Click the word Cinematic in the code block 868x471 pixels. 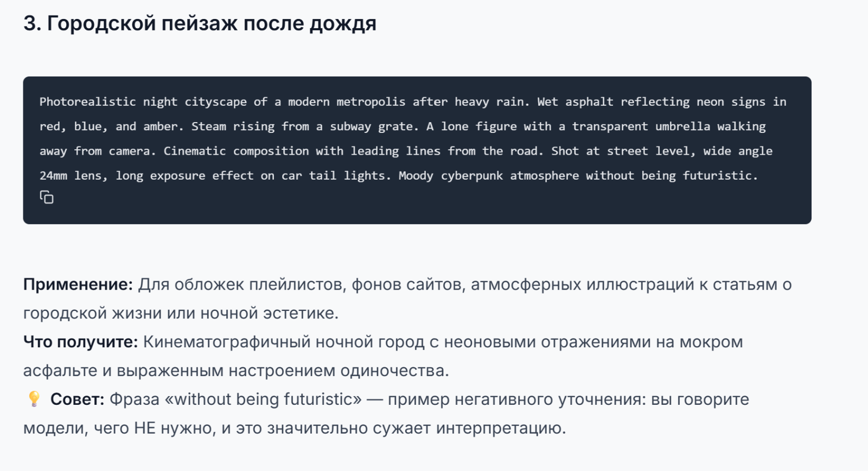click(x=195, y=151)
